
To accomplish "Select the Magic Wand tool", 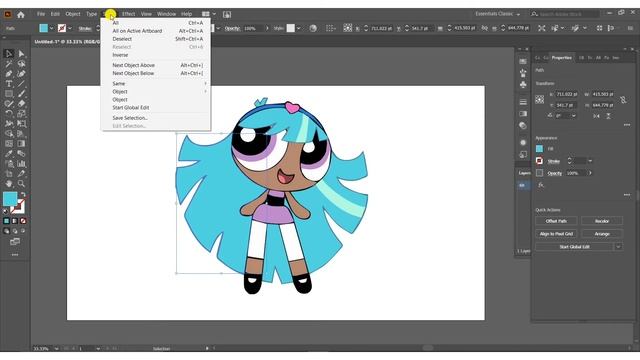I will pos(9,64).
